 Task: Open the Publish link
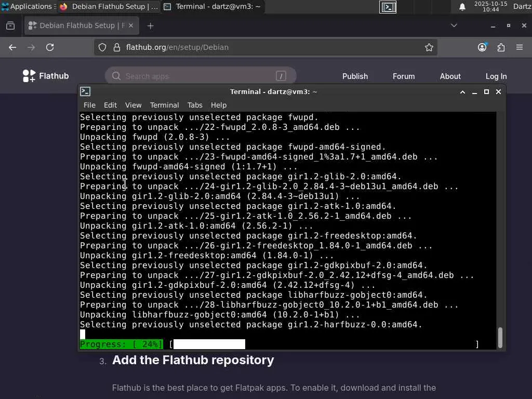pyautogui.click(x=355, y=76)
